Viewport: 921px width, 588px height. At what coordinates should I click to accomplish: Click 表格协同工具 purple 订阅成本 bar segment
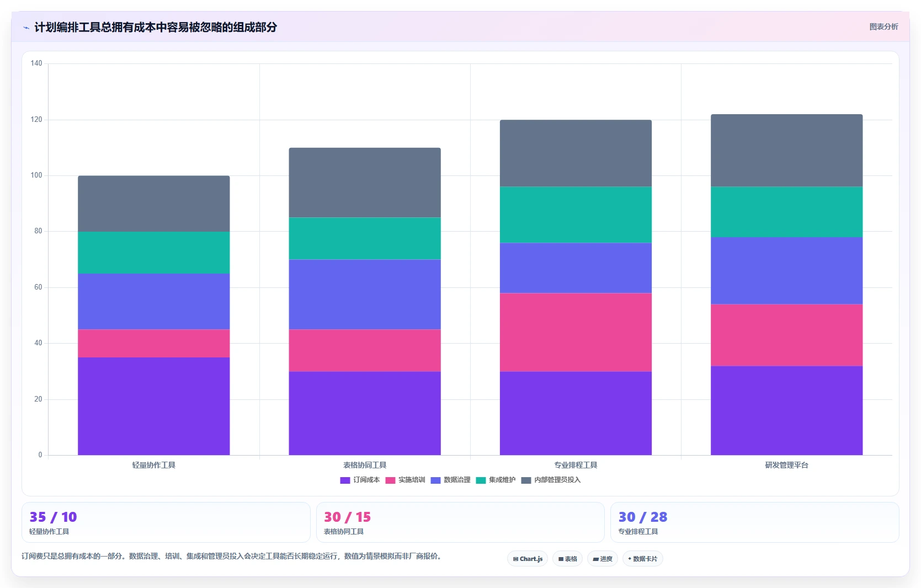coord(365,413)
